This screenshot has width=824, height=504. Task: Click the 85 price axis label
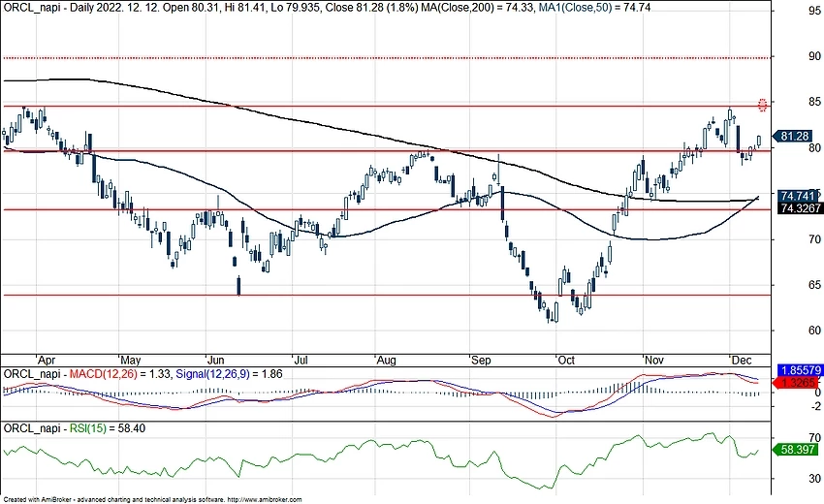(x=814, y=102)
